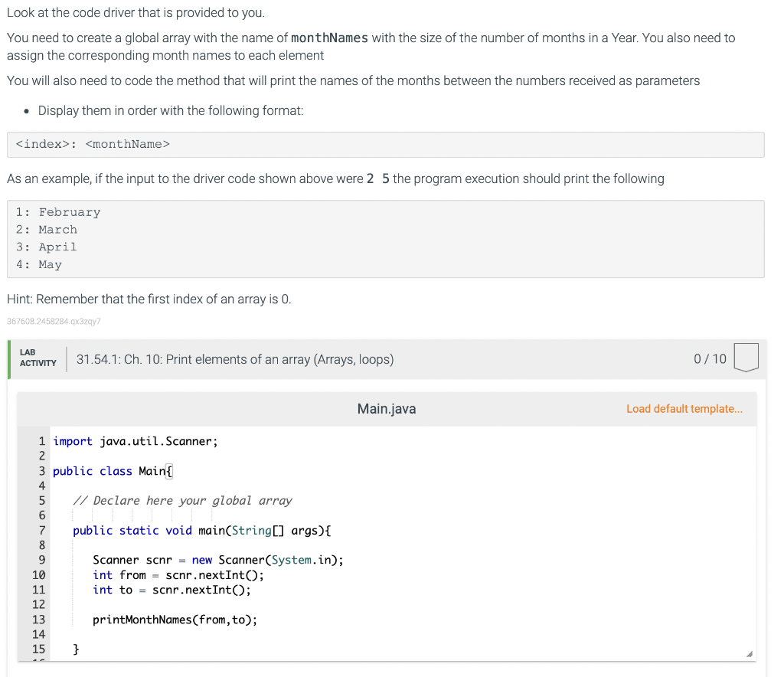Click the bookmark flag icon beside the score
This screenshot has width=784, height=677.
click(747, 358)
